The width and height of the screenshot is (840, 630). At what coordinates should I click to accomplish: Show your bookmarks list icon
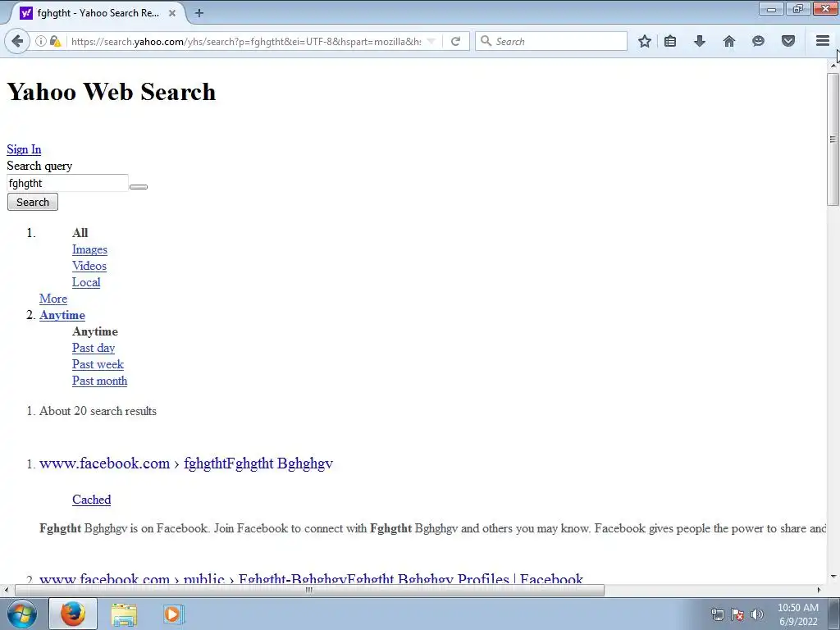(669, 41)
